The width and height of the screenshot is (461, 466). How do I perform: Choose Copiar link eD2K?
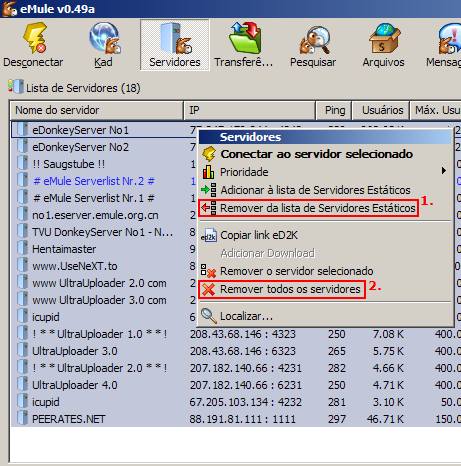pos(325,235)
